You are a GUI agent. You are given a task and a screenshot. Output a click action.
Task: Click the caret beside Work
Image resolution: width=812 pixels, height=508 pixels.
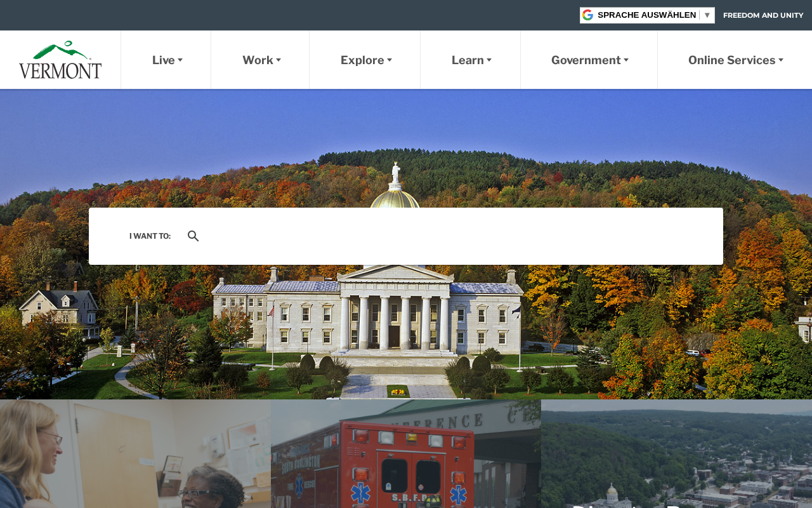[278, 60]
